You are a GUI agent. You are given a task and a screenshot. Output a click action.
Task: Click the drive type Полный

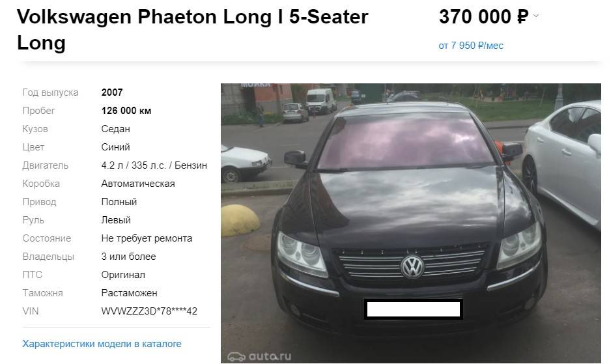click(x=119, y=202)
